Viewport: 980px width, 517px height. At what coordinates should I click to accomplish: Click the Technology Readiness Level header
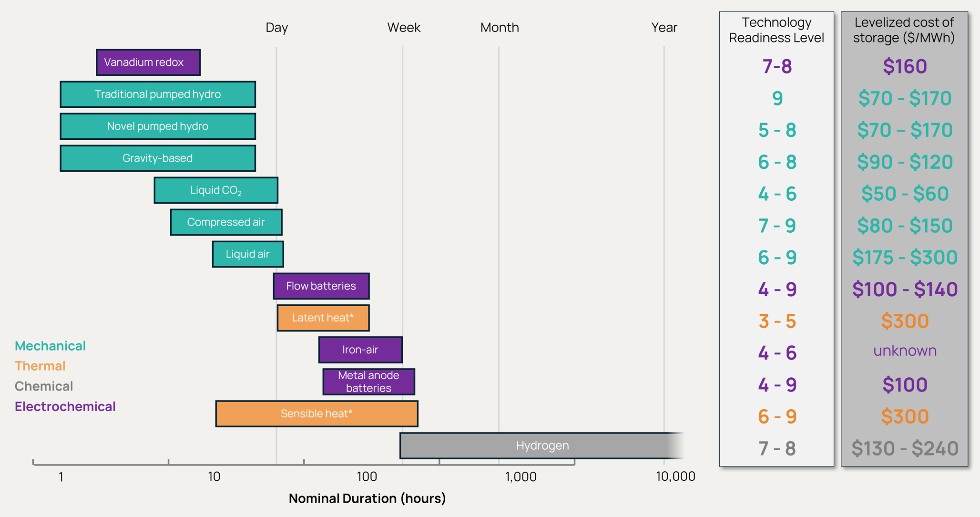776,30
